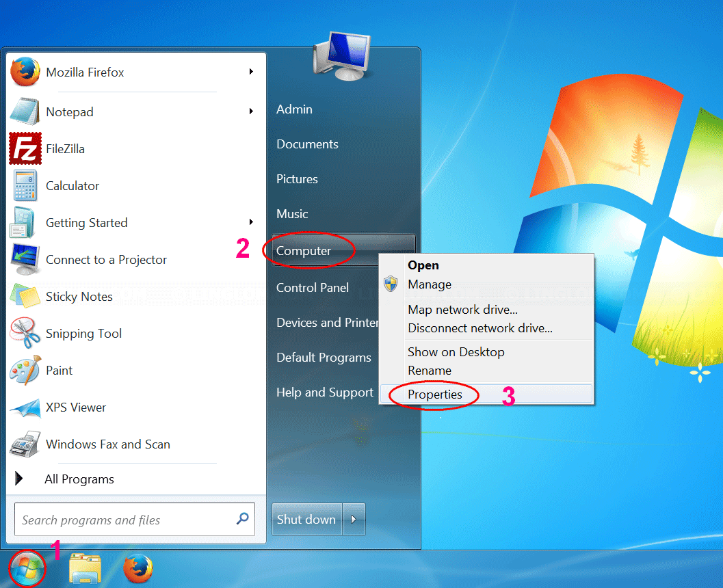Viewport: 723px width, 588px height.
Task: Click the Mozilla Firefox label
Action: [x=85, y=72]
